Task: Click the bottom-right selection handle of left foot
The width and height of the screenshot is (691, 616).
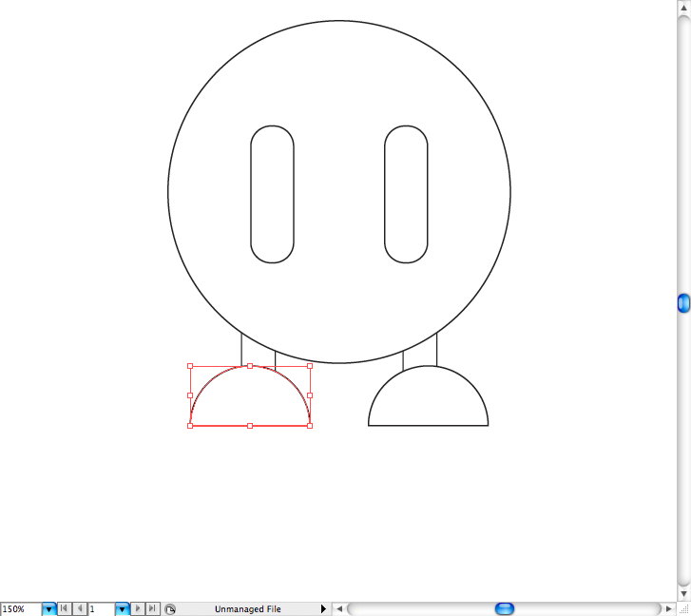Action: [310, 426]
